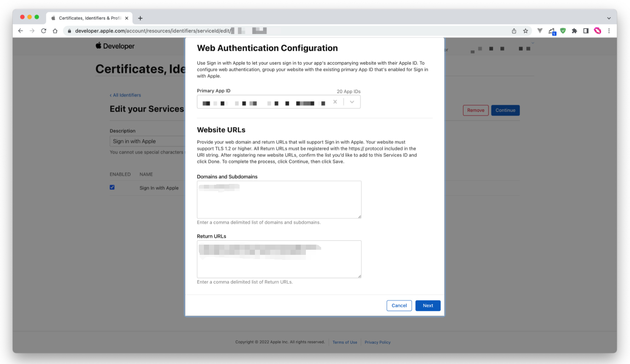The width and height of the screenshot is (630, 364).
Task: Click the Continue button
Action: 506,110
